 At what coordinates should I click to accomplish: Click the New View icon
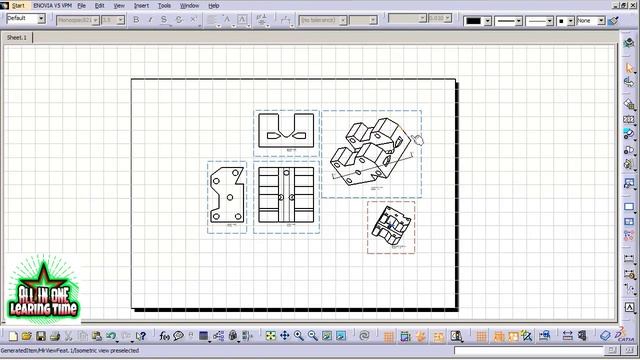[629, 221]
